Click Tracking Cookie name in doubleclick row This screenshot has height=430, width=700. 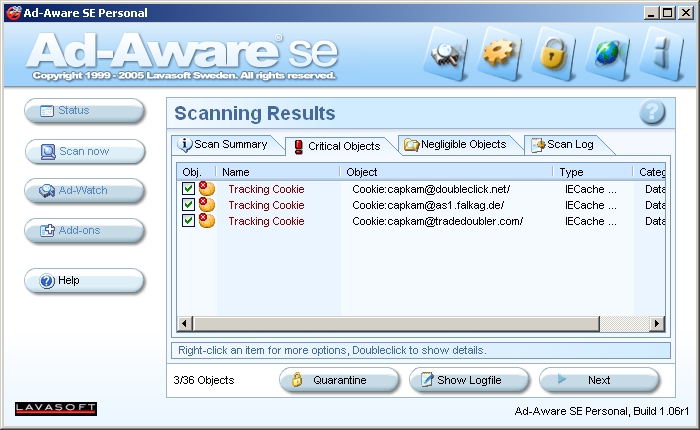click(266, 189)
